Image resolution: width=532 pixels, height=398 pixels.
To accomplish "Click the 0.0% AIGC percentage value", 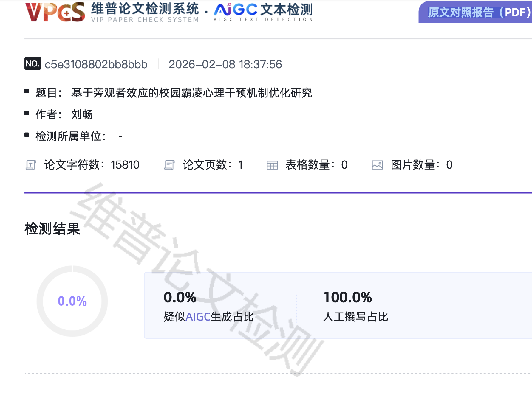I will pos(180,297).
